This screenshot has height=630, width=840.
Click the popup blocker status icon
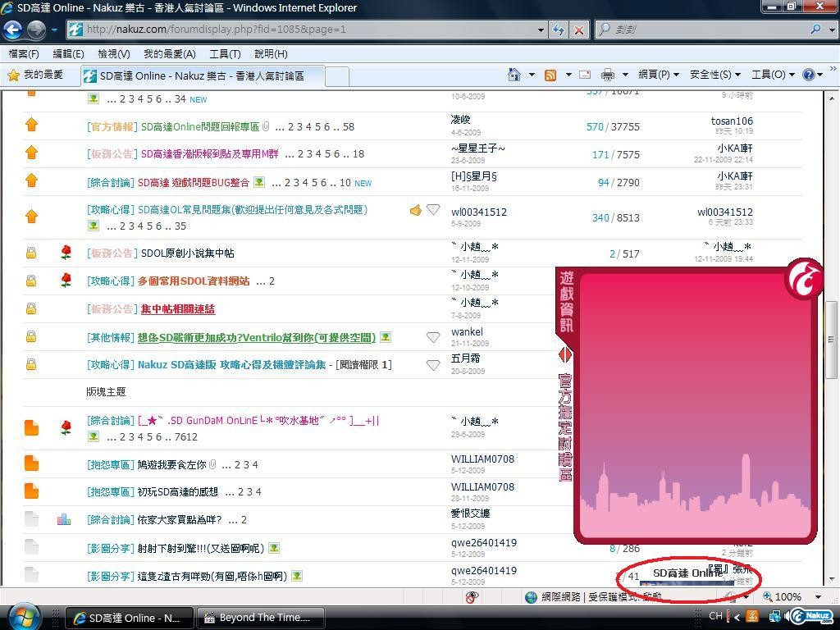[472, 597]
